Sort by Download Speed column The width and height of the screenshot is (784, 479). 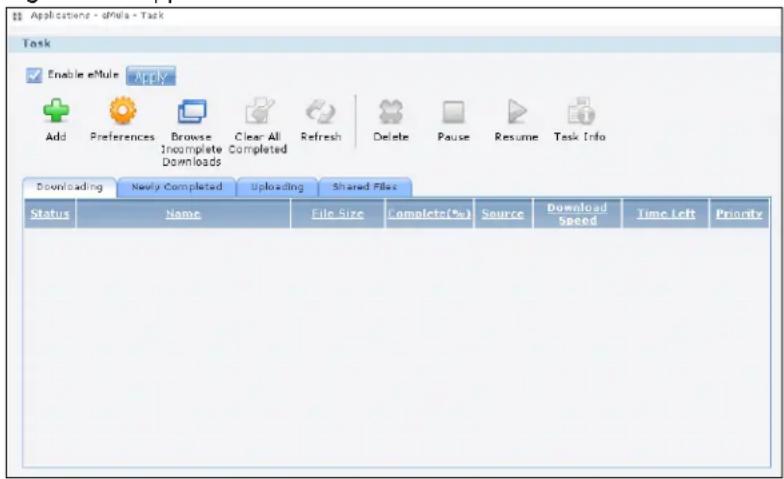(x=577, y=214)
